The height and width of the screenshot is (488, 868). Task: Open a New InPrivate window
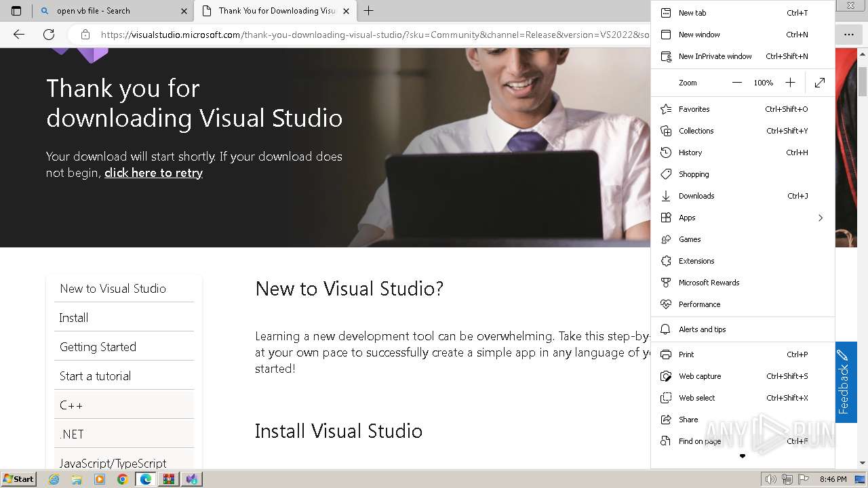tap(743, 56)
